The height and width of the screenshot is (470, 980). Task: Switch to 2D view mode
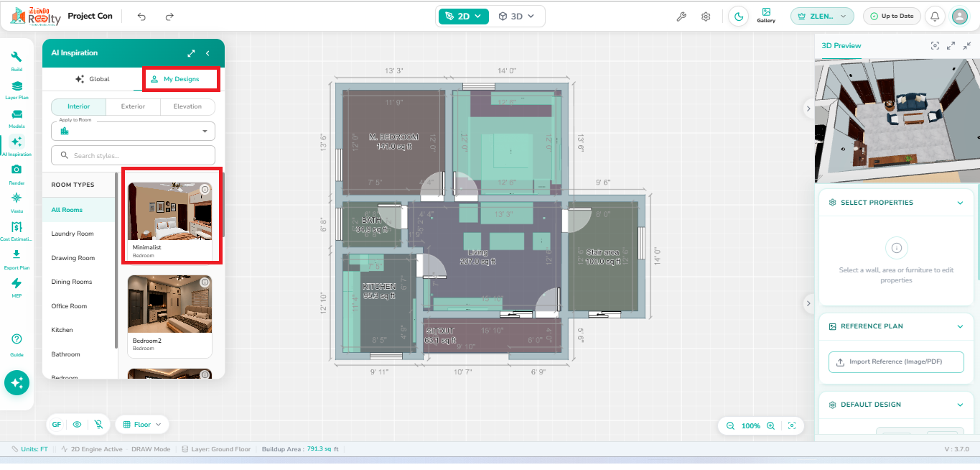463,16
